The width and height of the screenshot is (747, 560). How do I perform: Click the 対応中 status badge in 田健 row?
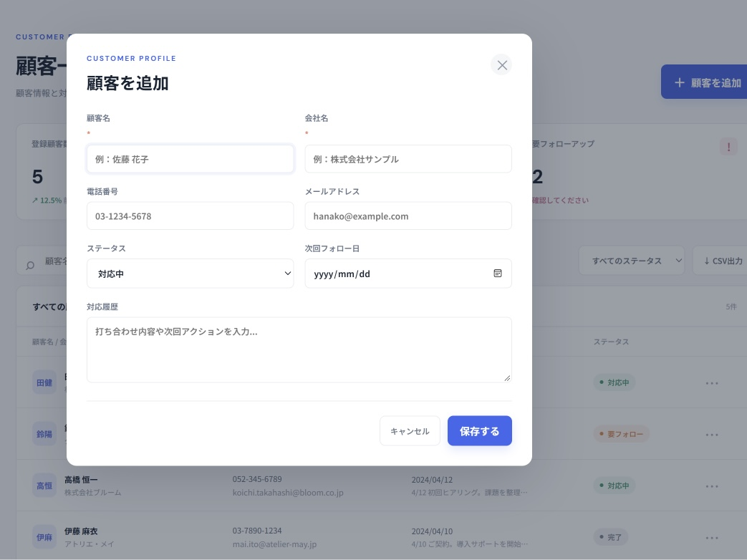614,382
